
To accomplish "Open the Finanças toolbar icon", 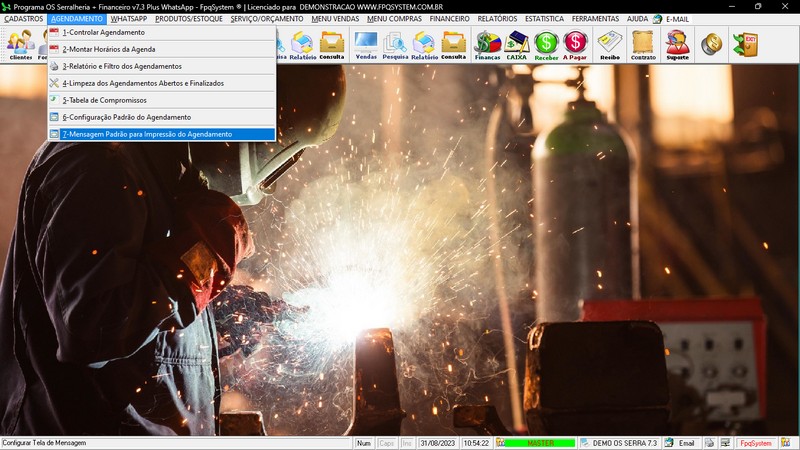I will (x=487, y=45).
